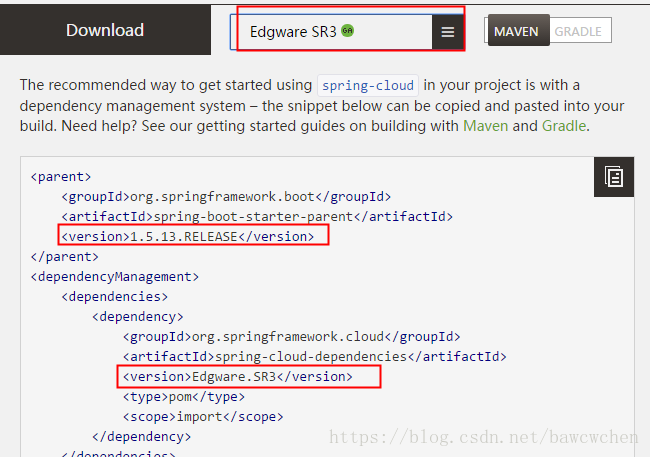650x457 pixels.
Task: Click the opening <dependencyManagement> tag line
Action: 115,276
